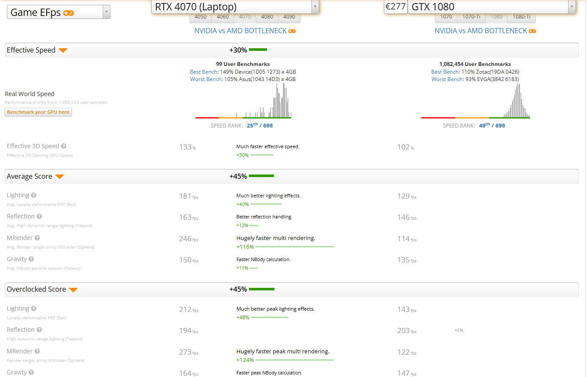Image resolution: width=588 pixels, height=377 pixels.
Task: Click help icon next to Average Score Gravity
Action: [31, 259]
